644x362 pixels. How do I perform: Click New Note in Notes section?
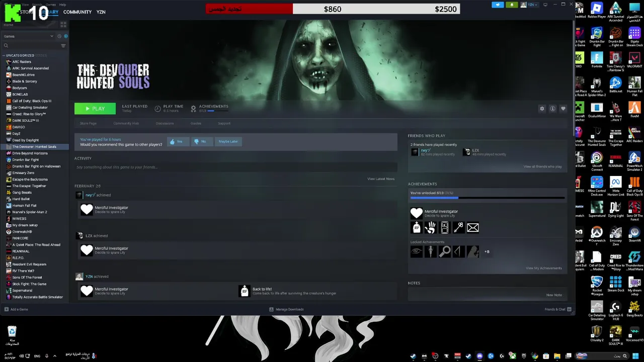pyautogui.click(x=554, y=295)
